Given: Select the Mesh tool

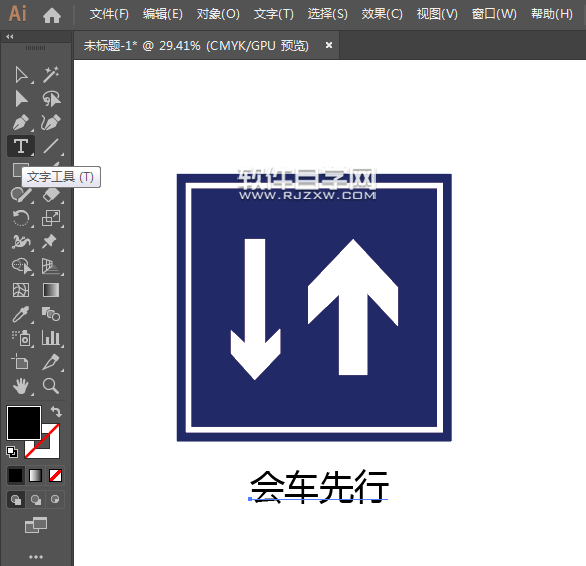Looking at the screenshot, I should pyautogui.click(x=21, y=290).
